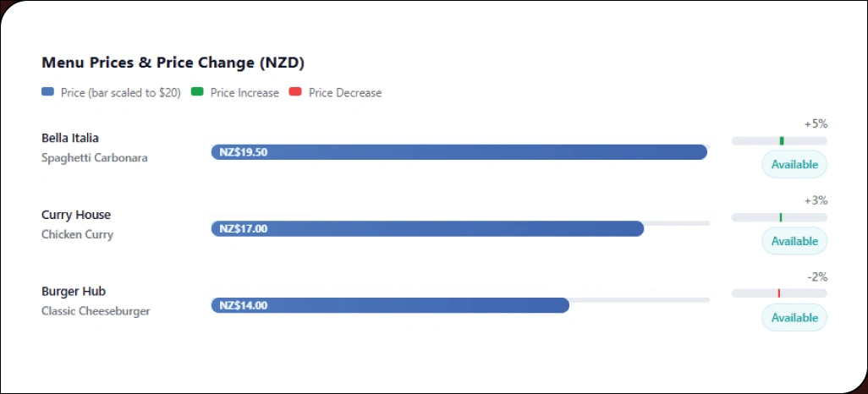The height and width of the screenshot is (394, 868).
Task: Click the red Price Decrease legend swatch
Action: pos(295,93)
